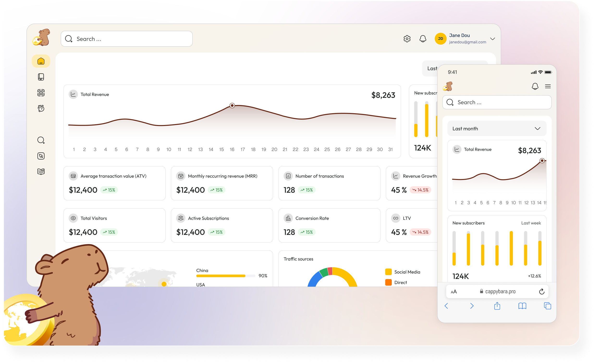Click the notifications bell on the desktop header
This screenshot has height=364, width=595.
pos(423,39)
